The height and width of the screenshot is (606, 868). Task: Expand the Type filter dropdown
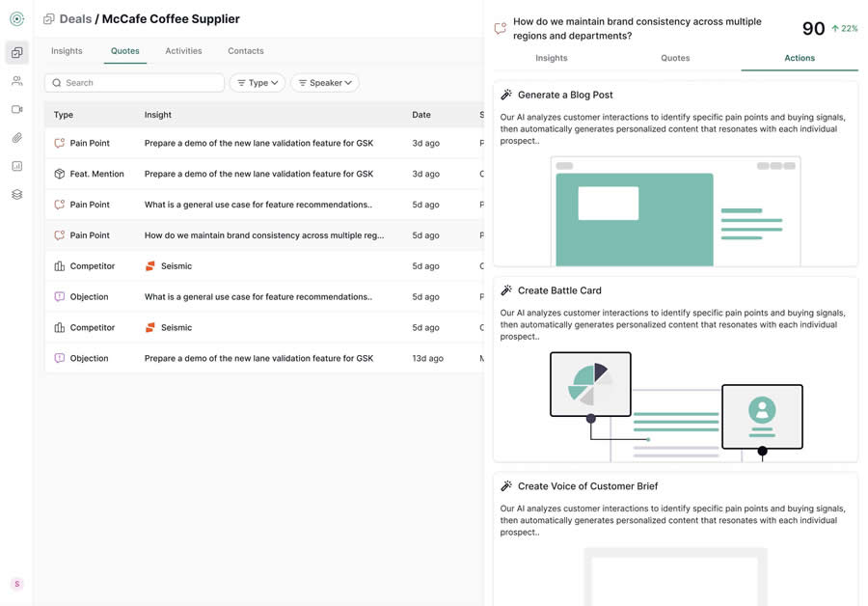tap(258, 83)
